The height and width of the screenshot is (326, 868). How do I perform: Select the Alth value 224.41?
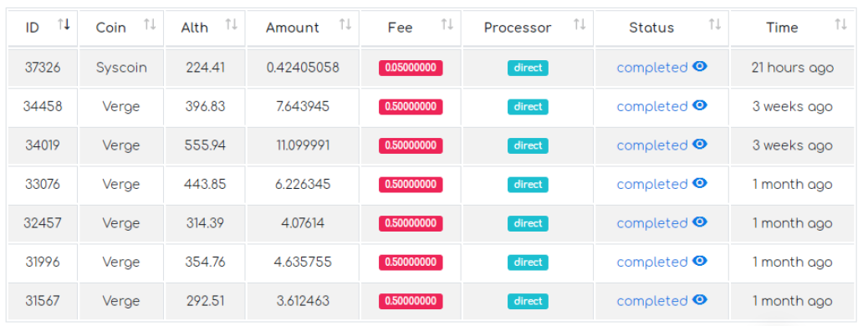206,68
